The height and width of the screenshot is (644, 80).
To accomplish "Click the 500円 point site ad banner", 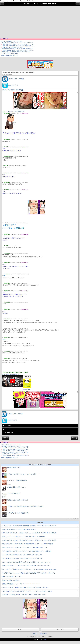I will tap(40, 64).
